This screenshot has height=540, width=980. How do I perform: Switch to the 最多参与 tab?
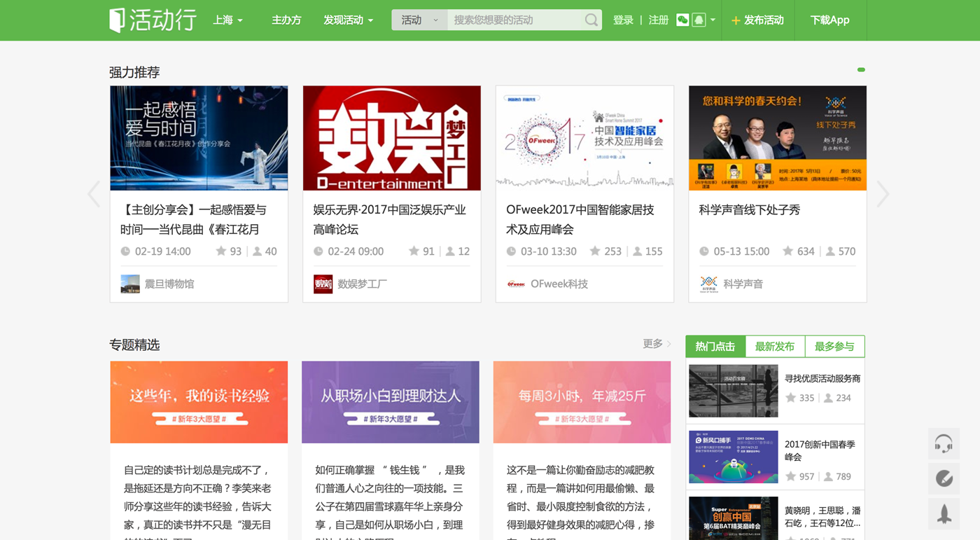coord(834,346)
